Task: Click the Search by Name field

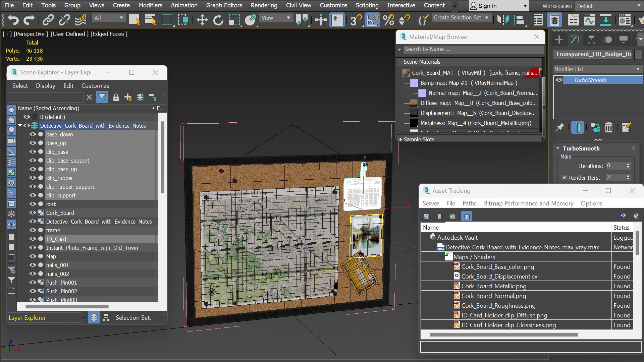Action: [473, 49]
